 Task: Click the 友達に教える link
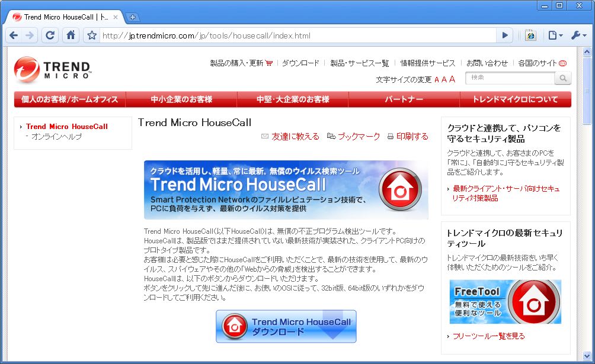click(x=295, y=136)
